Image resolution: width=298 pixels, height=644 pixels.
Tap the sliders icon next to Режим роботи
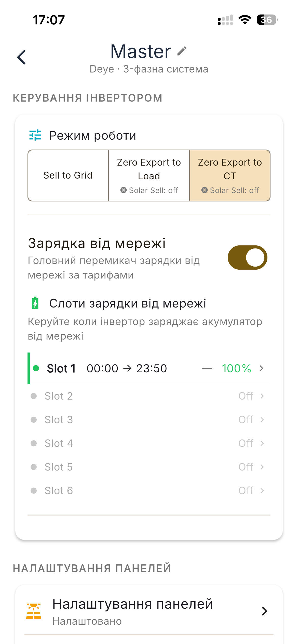tap(35, 135)
